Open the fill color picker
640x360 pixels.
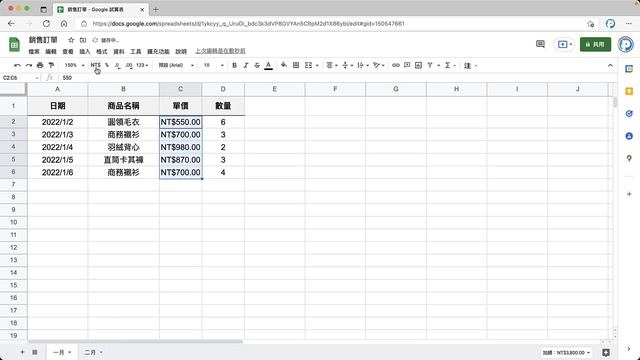[284, 65]
